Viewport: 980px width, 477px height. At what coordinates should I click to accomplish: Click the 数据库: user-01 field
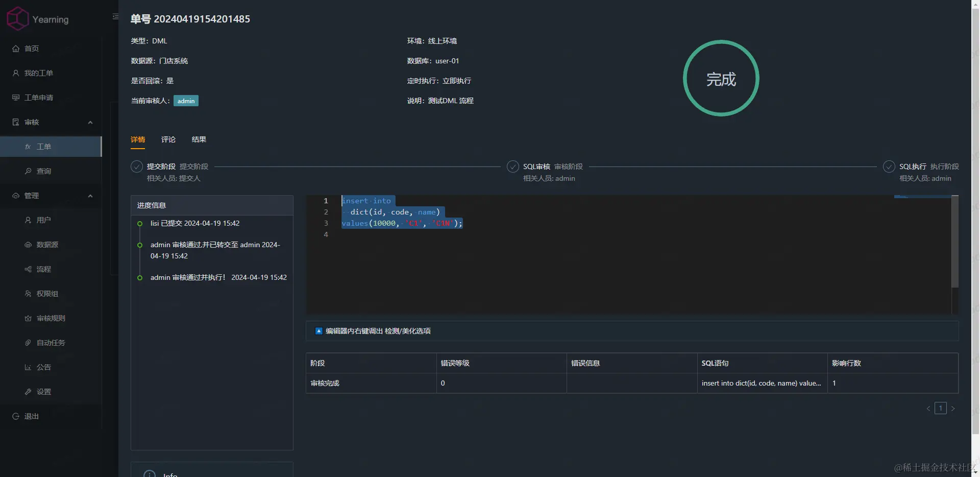[433, 61]
